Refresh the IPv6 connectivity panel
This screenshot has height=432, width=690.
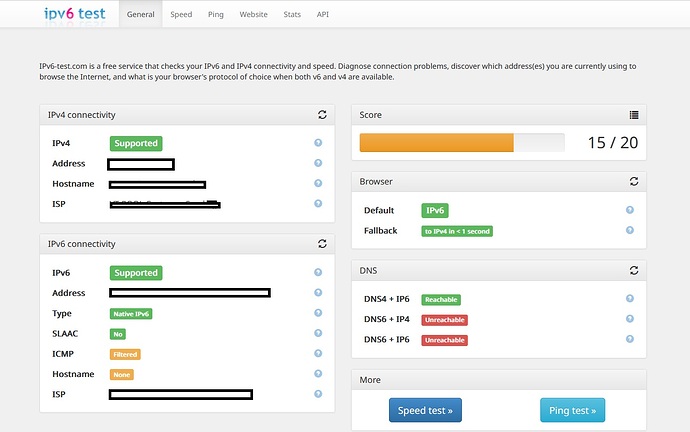(322, 243)
